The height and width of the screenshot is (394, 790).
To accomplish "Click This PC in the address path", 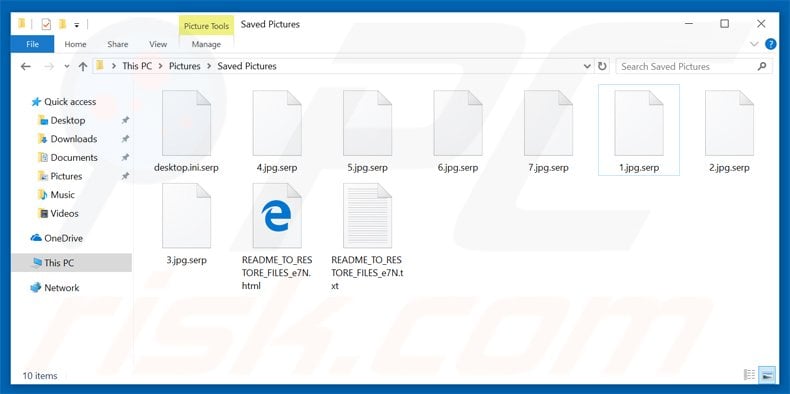I will (137, 66).
